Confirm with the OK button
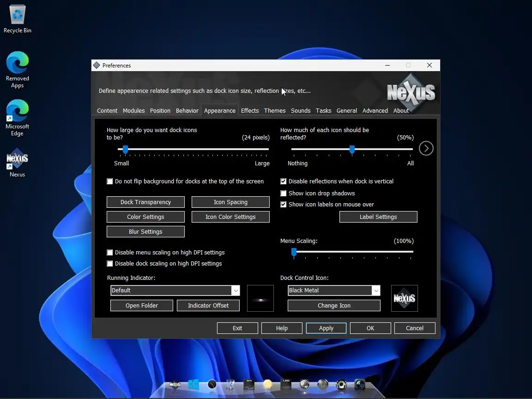 pos(370,328)
